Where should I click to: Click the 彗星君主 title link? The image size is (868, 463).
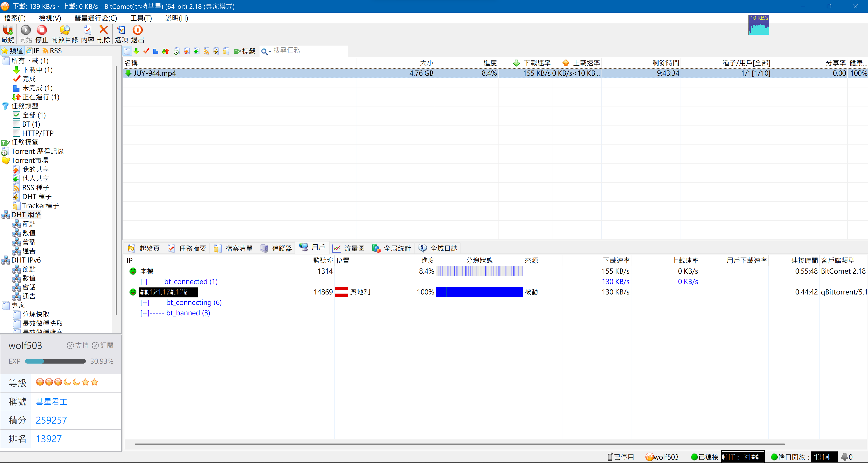pyautogui.click(x=52, y=402)
